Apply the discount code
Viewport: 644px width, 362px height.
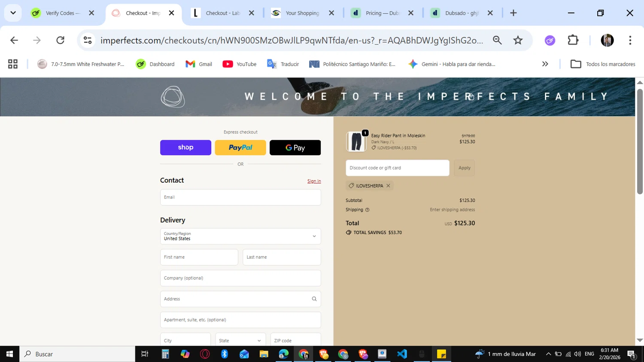pyautogui.click(x=465, y=168)
